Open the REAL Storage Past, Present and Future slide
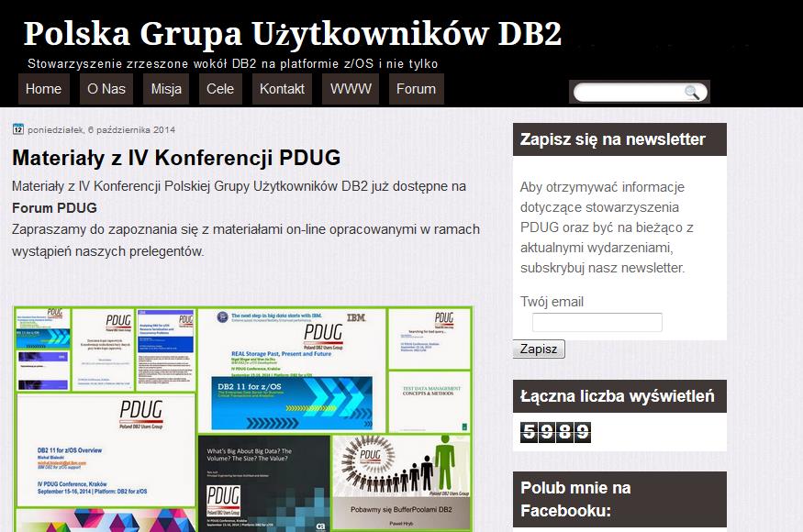Screen dimensions: 803x532 292,370
